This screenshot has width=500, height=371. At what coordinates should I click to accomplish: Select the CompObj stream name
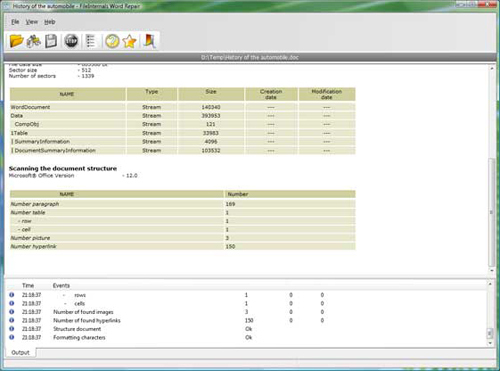click(x=27, y=124)
